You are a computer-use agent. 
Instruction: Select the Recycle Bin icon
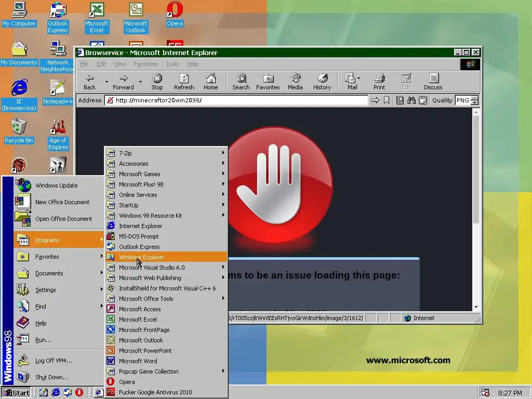(19, 131)
